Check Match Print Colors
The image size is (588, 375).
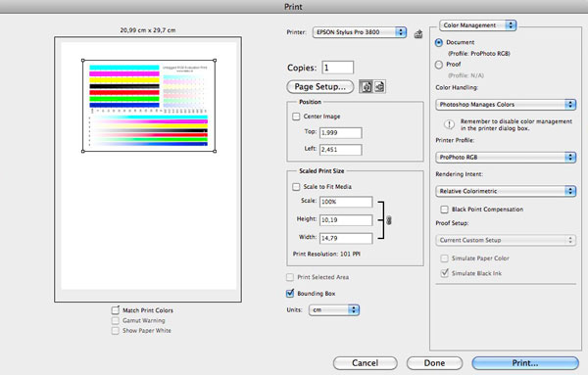116,310
